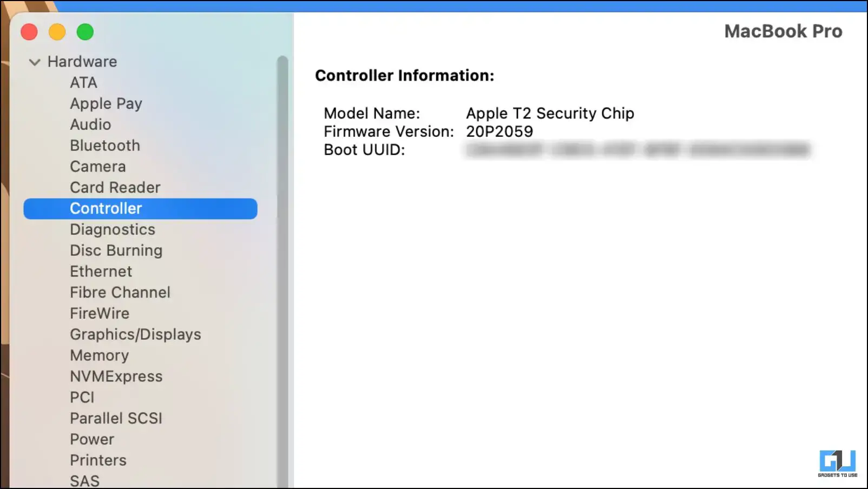
Task: Show NVMExpress storage details
Action: pos(116,376)
